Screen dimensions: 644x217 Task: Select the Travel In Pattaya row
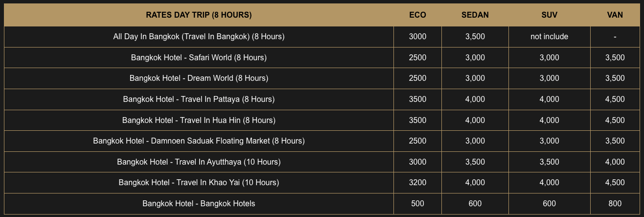click(199, 99)
